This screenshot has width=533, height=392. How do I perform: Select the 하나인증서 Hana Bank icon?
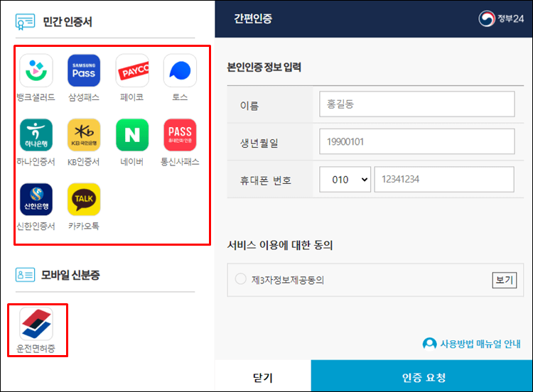[36, 135]
